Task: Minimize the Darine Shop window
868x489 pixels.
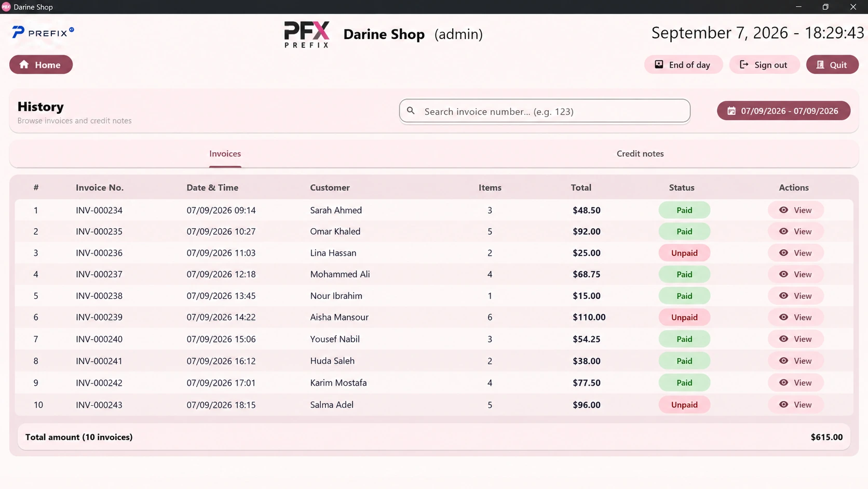Action: point(798,7)
